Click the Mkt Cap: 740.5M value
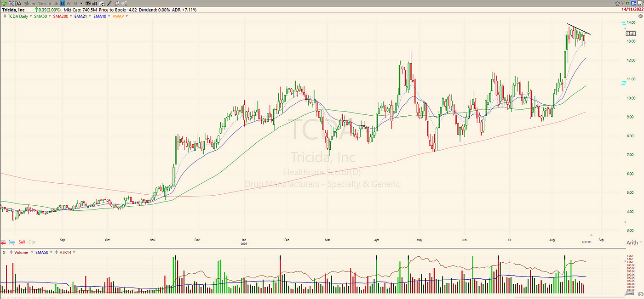Screen dimensions: 644x299 point(80,10)
